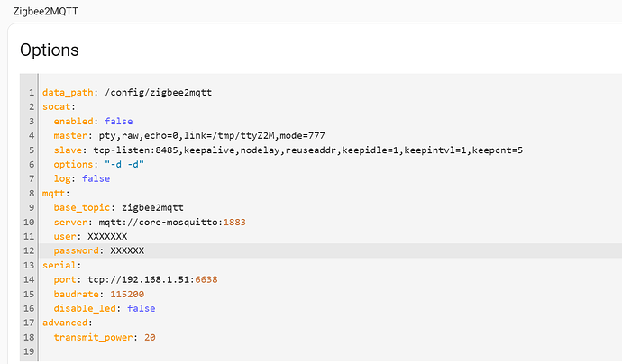The image size is (622, 364).
Task: Select the advanced key on line 17
Action: pyautogui.click(x=65, y=323)
